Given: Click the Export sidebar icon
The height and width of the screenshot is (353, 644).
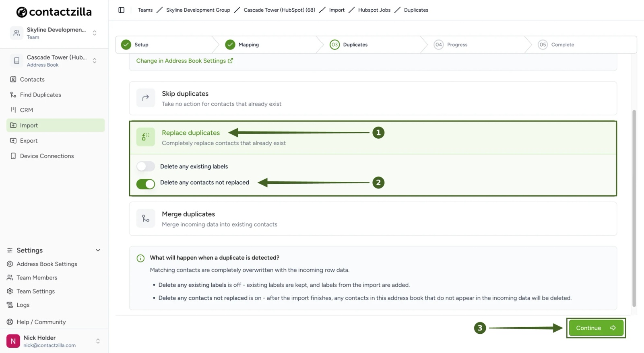Looking at the screenshot, I should [13, 141].
